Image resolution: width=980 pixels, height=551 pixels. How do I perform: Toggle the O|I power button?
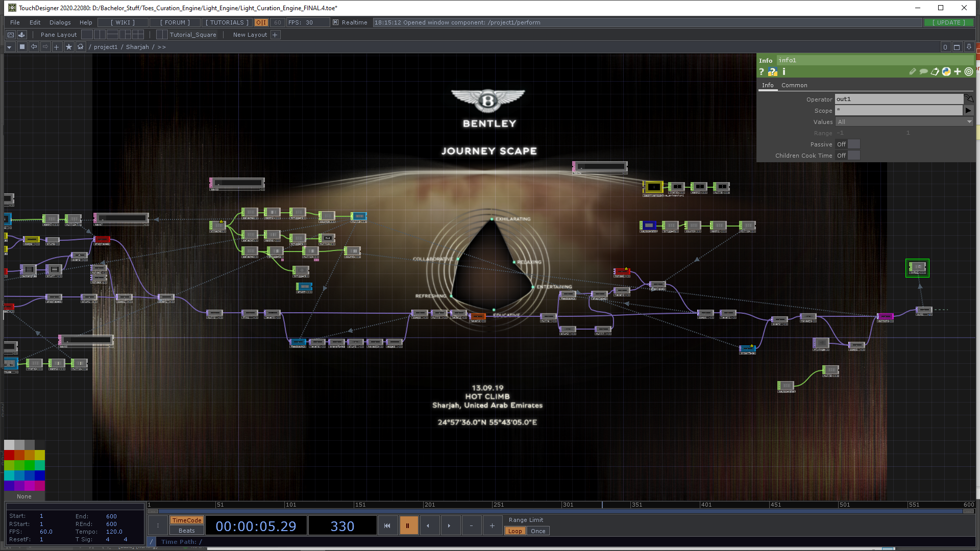261,22
